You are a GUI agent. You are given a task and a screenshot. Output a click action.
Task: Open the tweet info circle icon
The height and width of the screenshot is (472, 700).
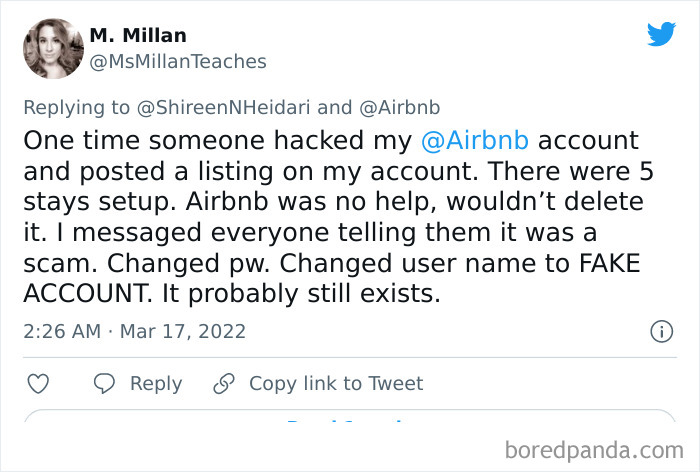[x=660, y=331]
